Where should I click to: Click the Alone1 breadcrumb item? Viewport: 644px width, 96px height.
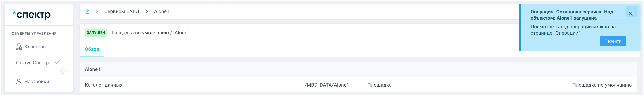tap(162, 11)
